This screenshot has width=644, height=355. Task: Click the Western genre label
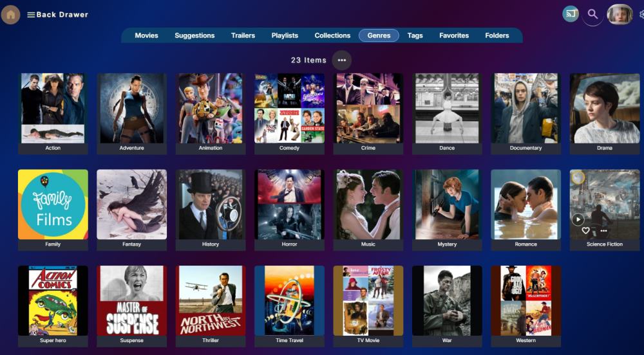point(526,340)
